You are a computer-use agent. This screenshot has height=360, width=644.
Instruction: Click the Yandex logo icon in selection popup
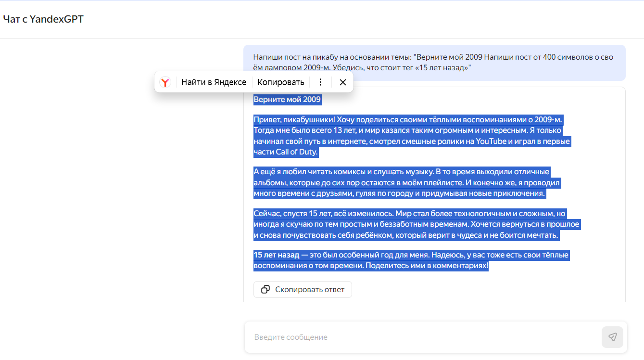(x=165, y=82)
